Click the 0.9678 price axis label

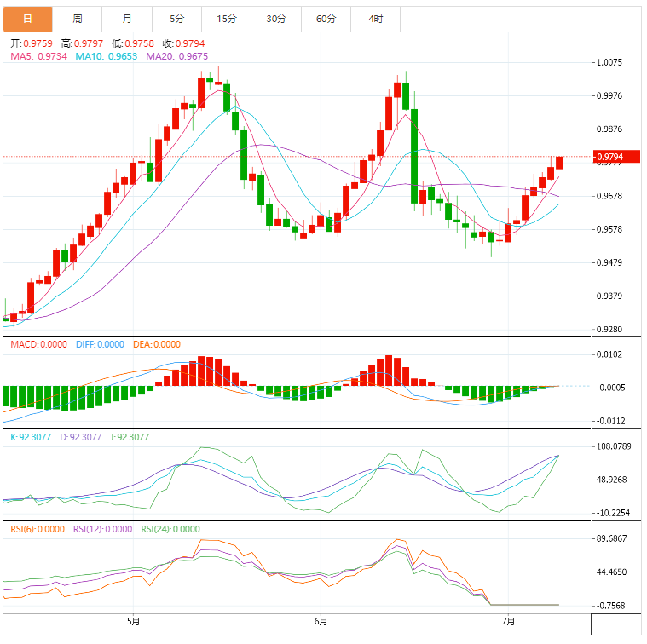pyautogui.click(x=609, y=196)
